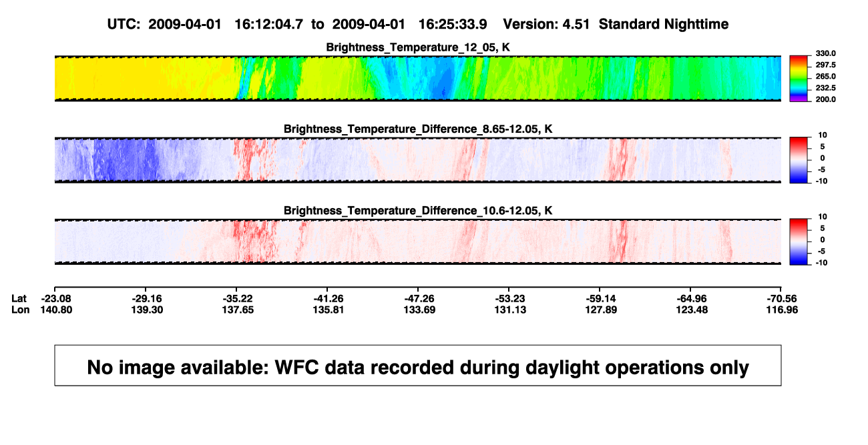Click latitude value -47.26
The image size is (868, 445).
pyautogui.click(x=420, y=298)
